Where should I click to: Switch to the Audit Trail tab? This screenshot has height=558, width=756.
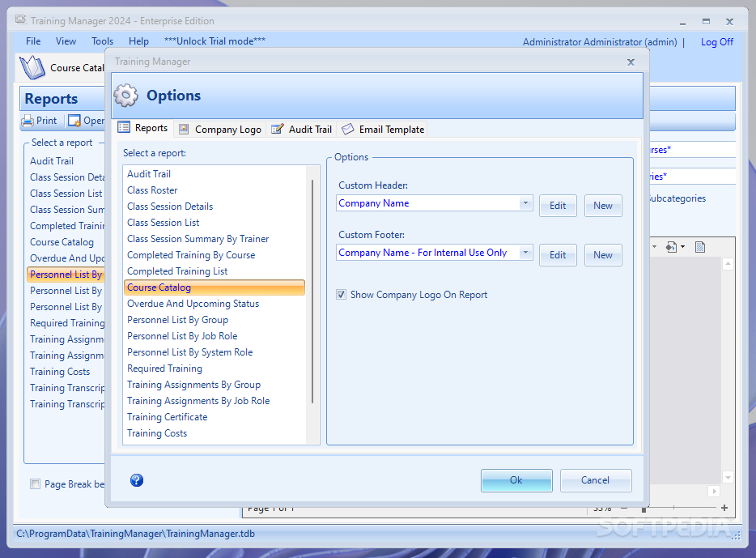pos(301,130)
